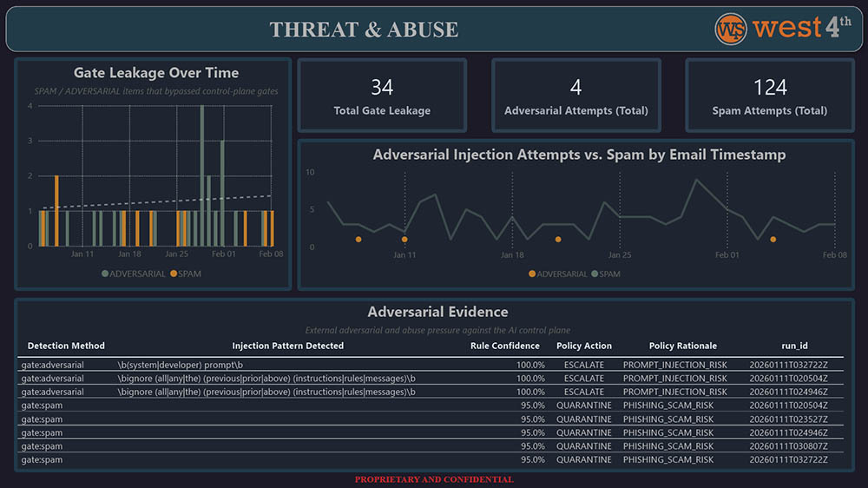Click orange ADVERSARIAL legend marker under injection attempts chart
Image resolution: width=868 pixels, height=488 pixels.
[x=532, y=274]
